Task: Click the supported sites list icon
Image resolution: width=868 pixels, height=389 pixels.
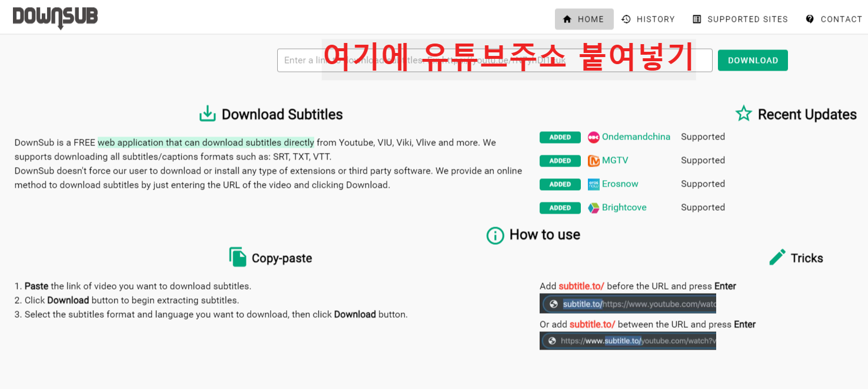Action: point(697,19)
